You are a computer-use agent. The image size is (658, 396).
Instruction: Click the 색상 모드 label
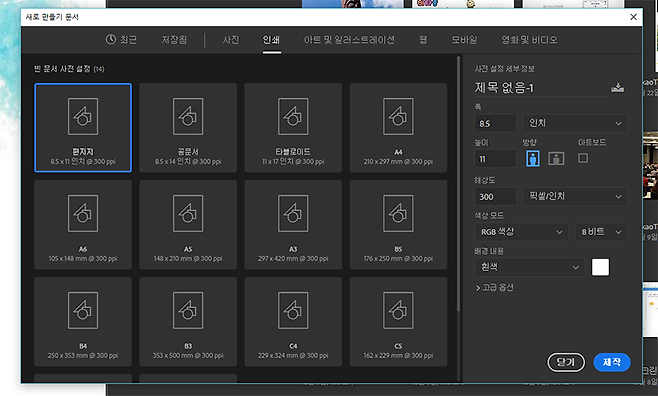(x=489, y=216)
